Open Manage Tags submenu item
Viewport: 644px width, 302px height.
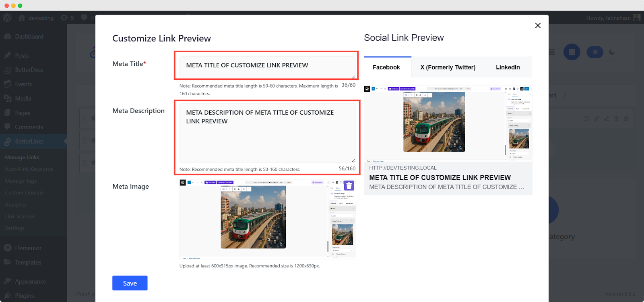pos(21,181)
